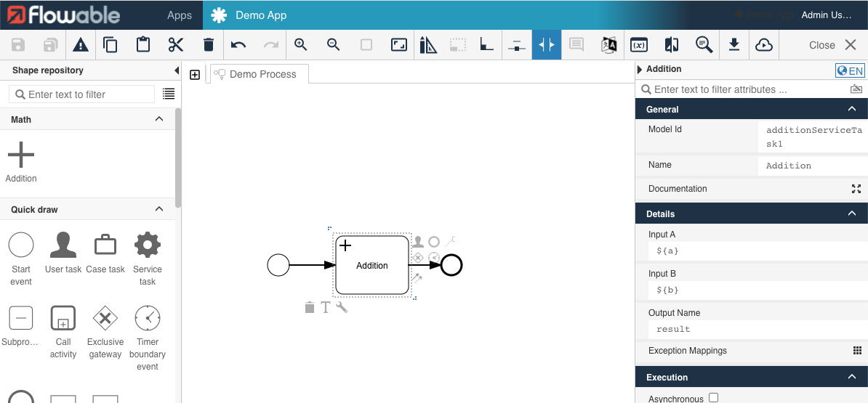Fit diagram to screen icon
Image resolution: width=868 pixels, height=403 pixels.
point(399,45)
